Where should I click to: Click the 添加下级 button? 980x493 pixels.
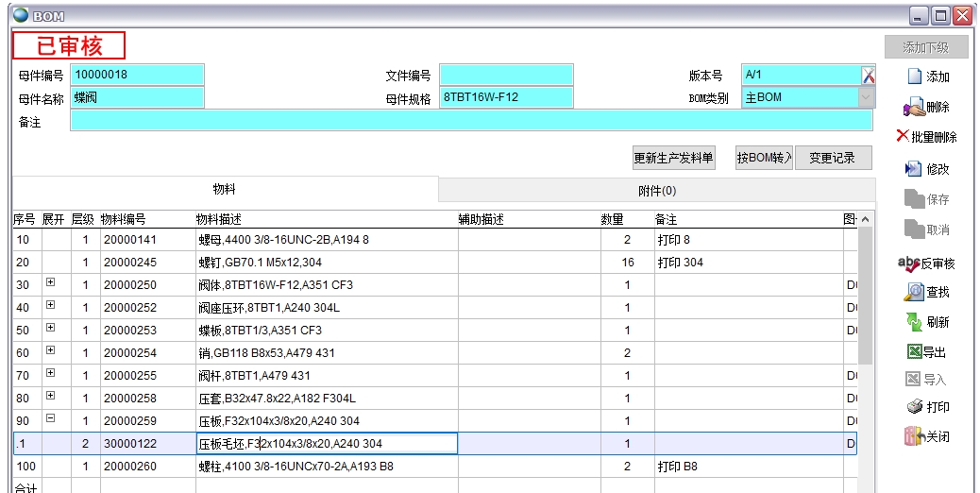(926, 47)
